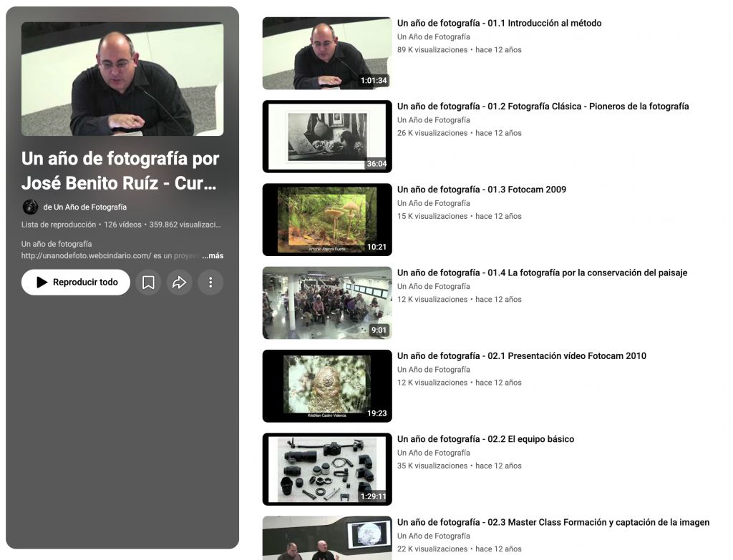
Task: Click the 15 K visualizaciones text
Action: point(432,216)
